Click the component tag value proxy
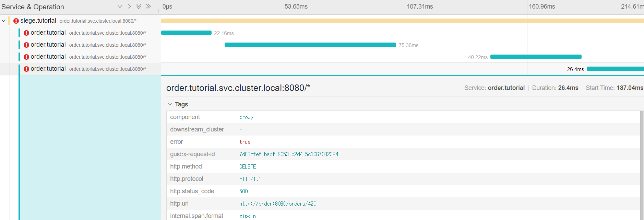The image size is (644, 220). pyautogui.click(x=246, y=117)
